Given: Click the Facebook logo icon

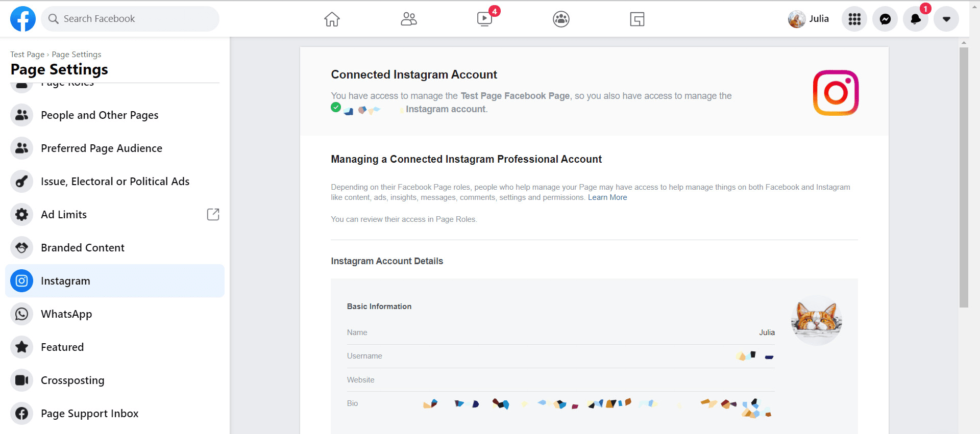Looking at the screenshot, I should pos(23,19).
